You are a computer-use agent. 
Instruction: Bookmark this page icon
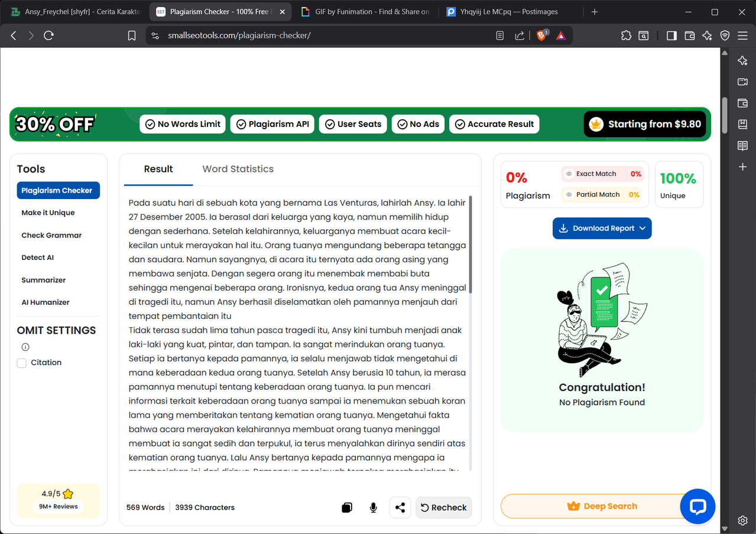(132, 35)
